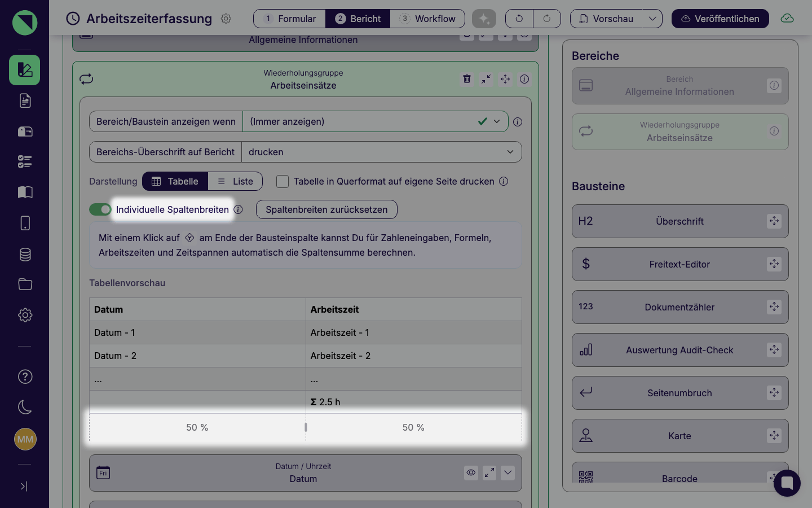Open settings gear in sidebar

point(25,315)
